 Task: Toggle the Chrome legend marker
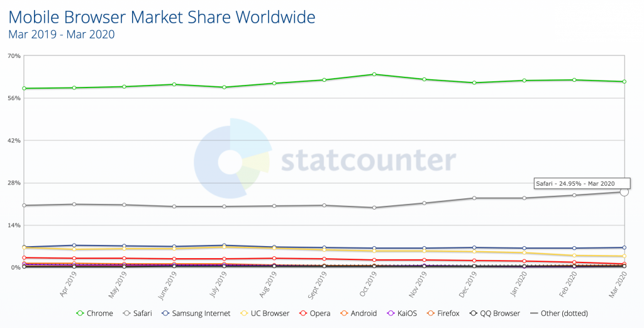click(80, 313)
